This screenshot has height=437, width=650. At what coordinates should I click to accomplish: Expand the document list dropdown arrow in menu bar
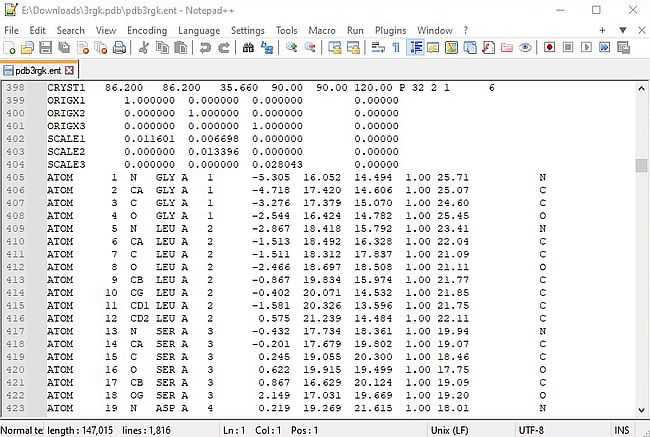pyautogui.click(x=623, y=30)
